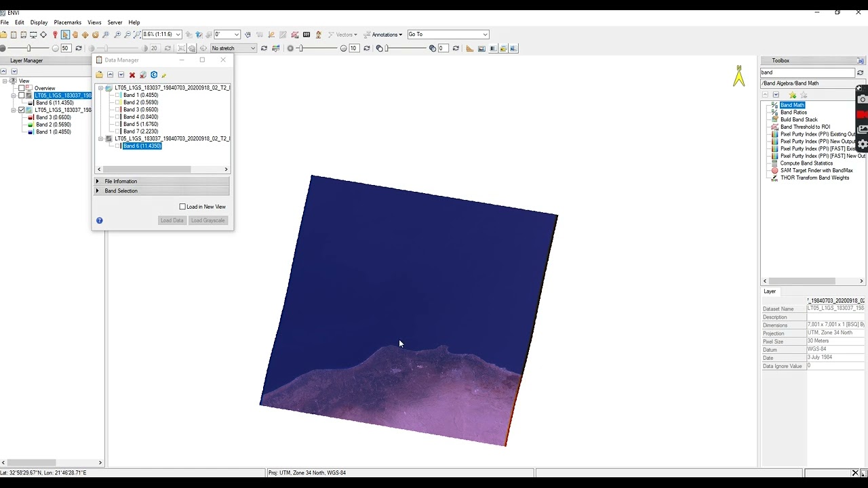868x488 pixels.
Task: Enable the Load in New View checkbox
Action: pos(182,207)
